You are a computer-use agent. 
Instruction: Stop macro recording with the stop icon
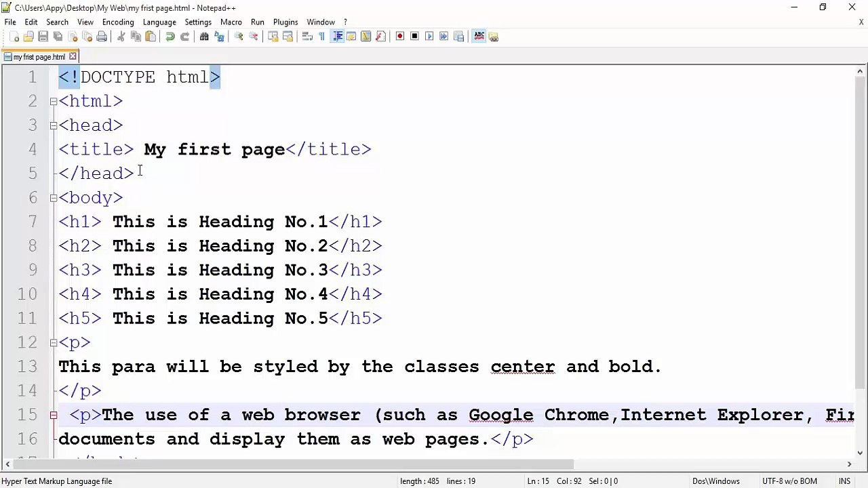[415, 37]
